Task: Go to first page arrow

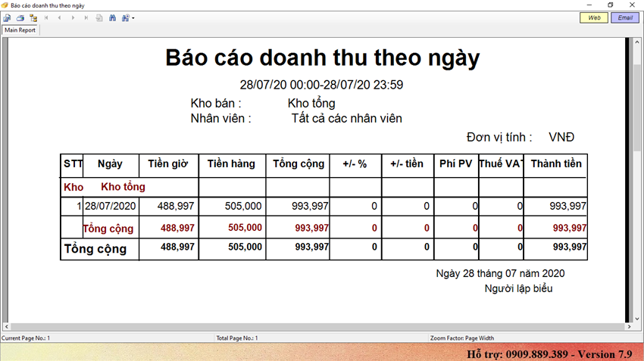Action: click(46, 18)
